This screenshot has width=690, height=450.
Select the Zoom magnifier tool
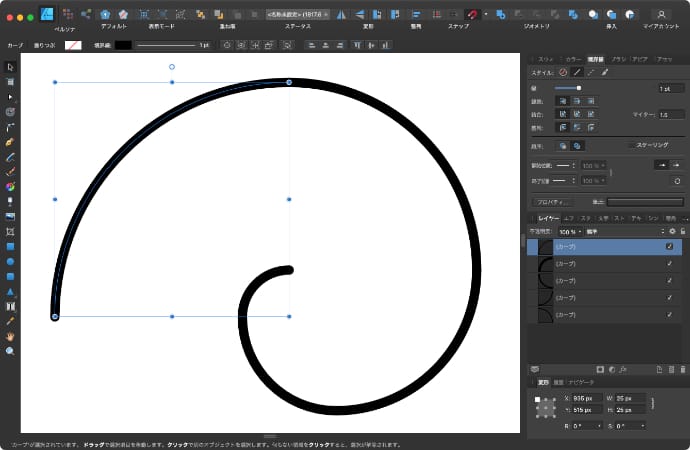coord(10,351)
